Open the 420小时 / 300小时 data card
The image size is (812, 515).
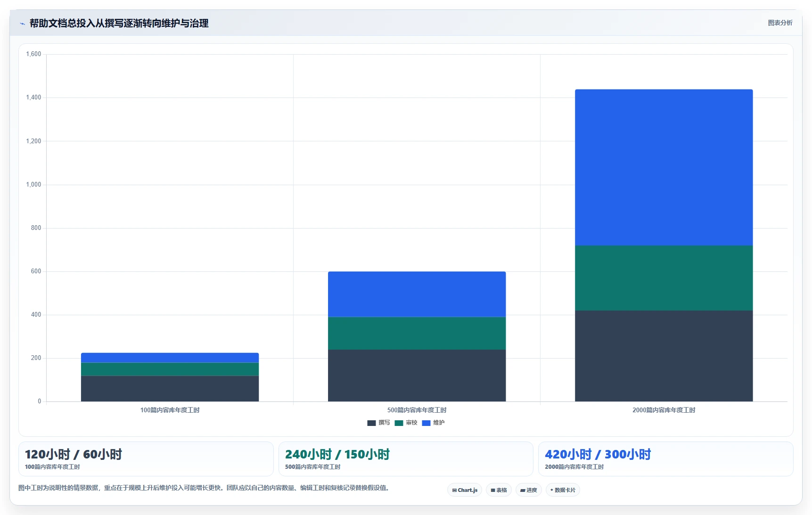coord(666,459)
